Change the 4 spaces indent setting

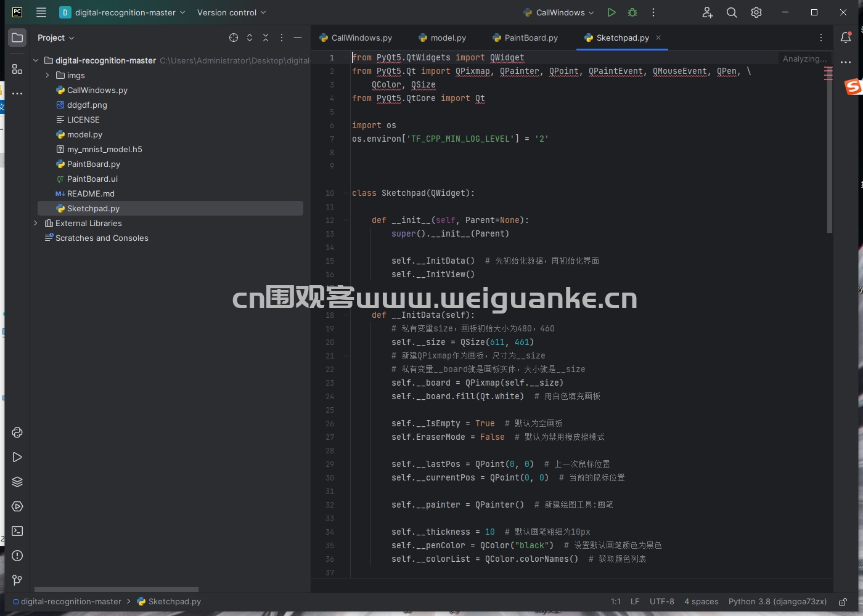701,602
